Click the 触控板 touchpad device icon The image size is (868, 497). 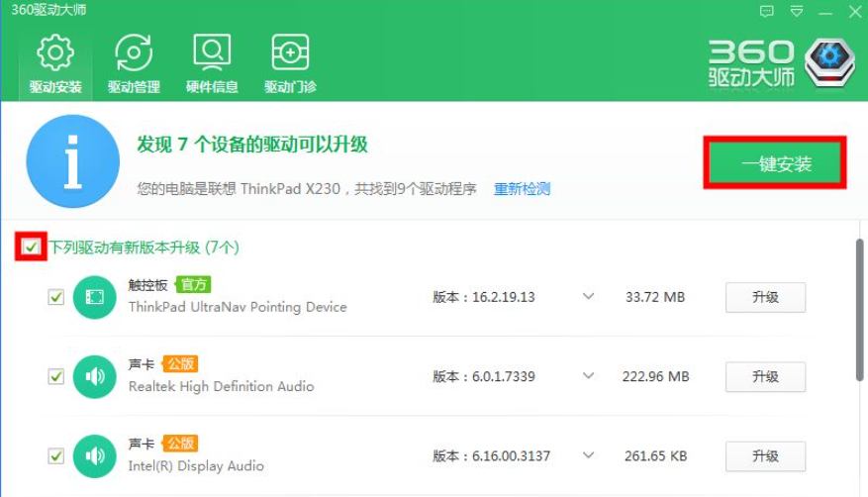click(x=95, y=297)
